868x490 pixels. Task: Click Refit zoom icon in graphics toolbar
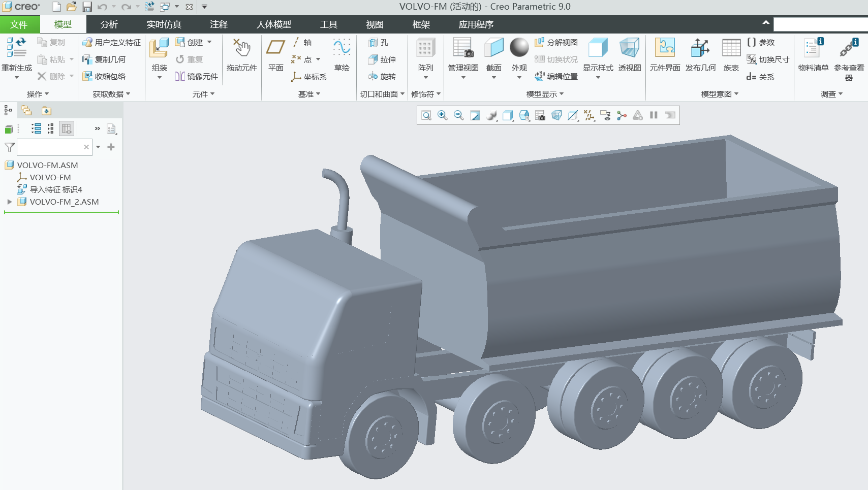click(426, 115)
